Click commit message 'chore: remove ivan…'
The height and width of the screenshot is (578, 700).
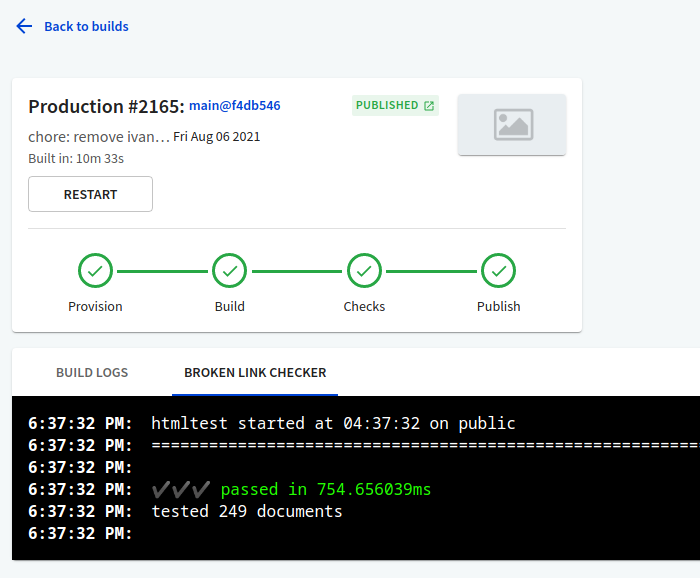99,137
